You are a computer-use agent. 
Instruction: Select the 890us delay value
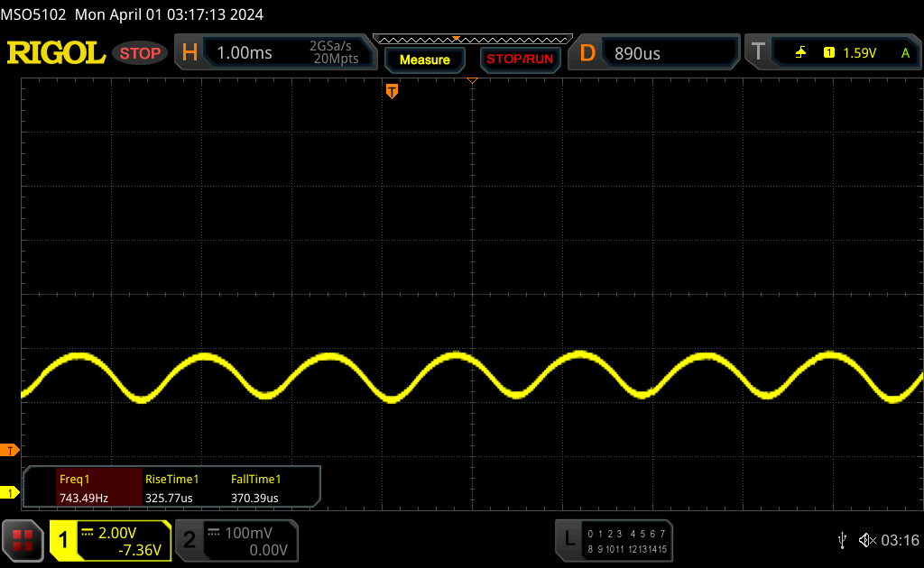[637, 53]
